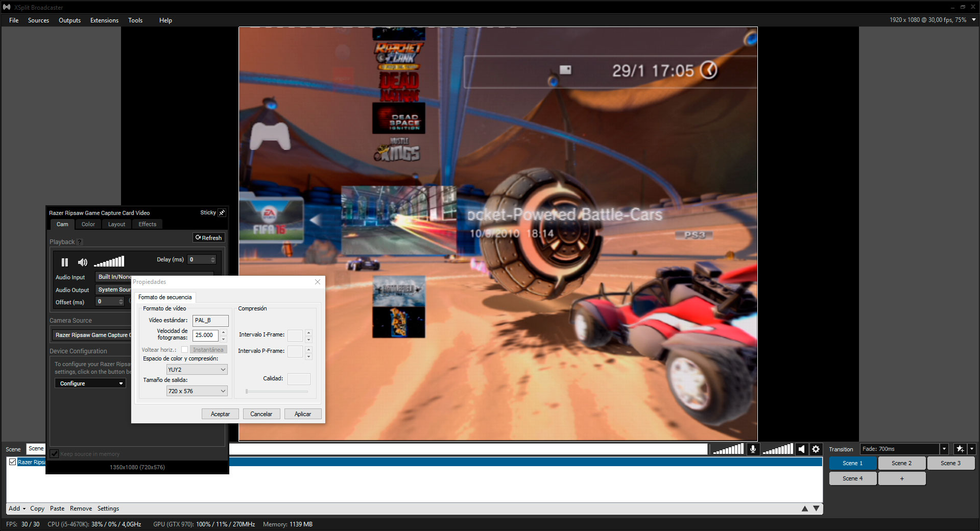Select the Cam tab
The height and width of the screenshot is (531, 980).
pyautogui.click(x=62, y=224)
